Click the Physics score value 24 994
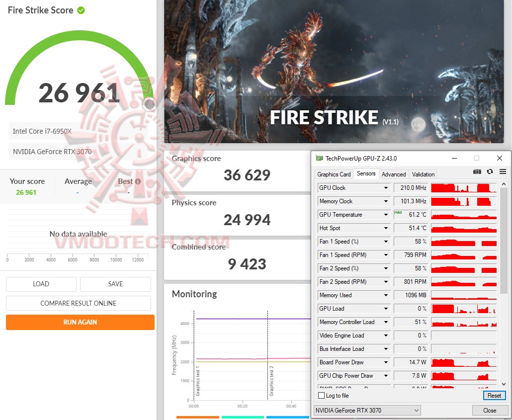512x420 pixels. (247, 220)
